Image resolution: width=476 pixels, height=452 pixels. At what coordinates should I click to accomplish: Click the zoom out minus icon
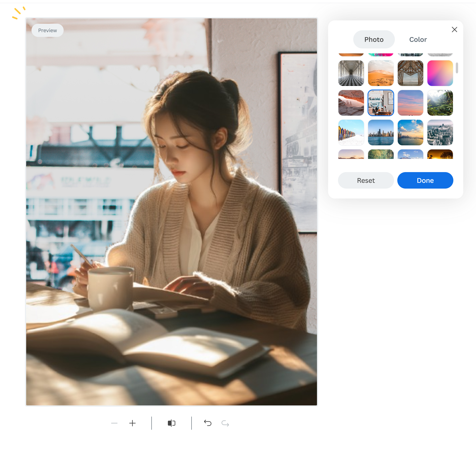pos(114,423)
